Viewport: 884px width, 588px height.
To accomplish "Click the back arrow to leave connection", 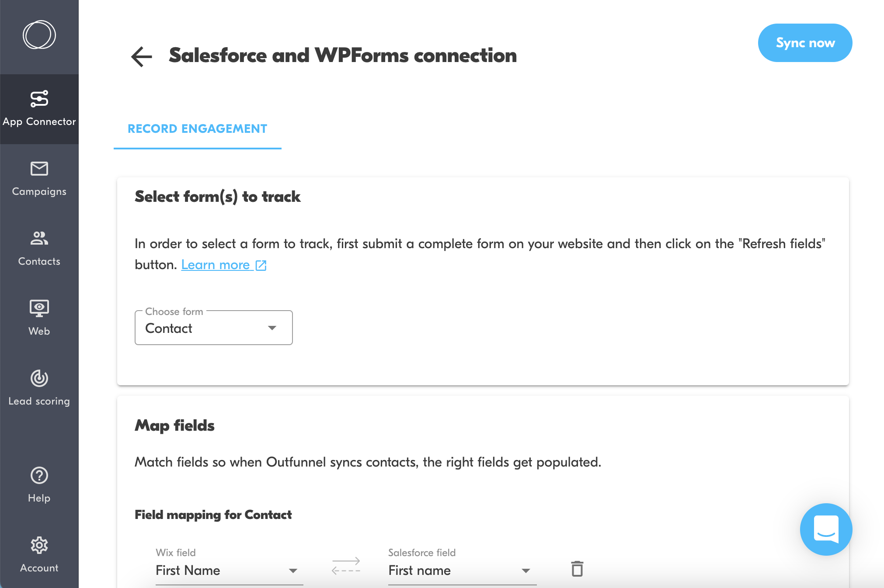I will point(141,56).
